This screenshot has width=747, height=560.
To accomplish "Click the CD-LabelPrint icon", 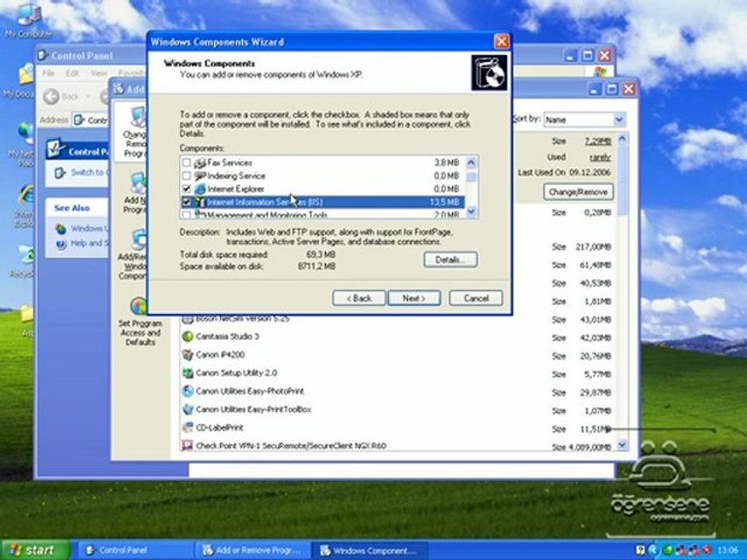I will (x=188, y=428).
